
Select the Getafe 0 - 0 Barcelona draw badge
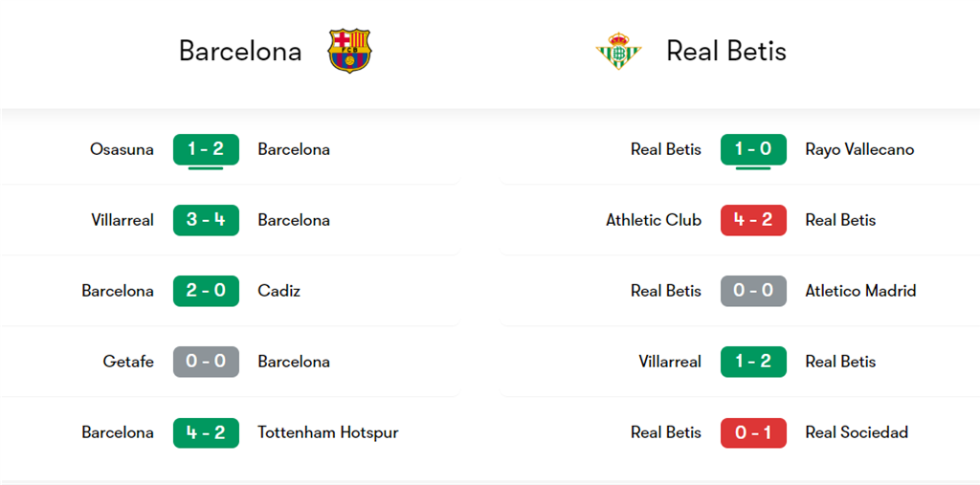click(207, 362)
